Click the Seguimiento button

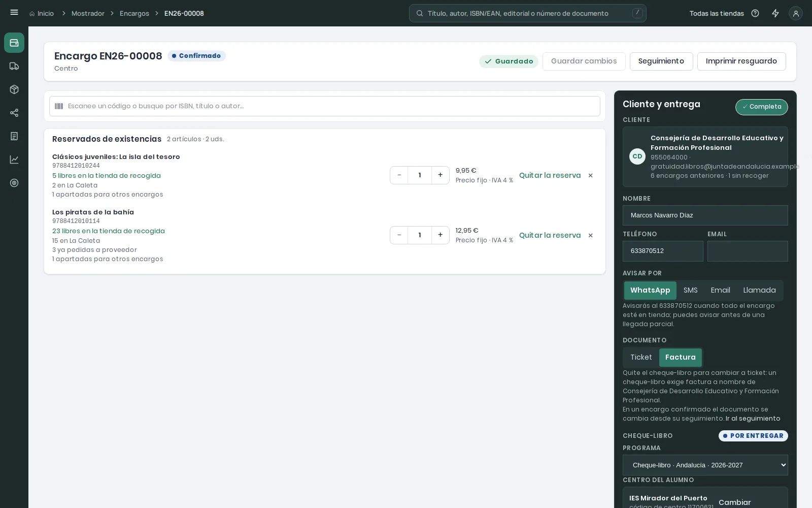coord(661,61)
